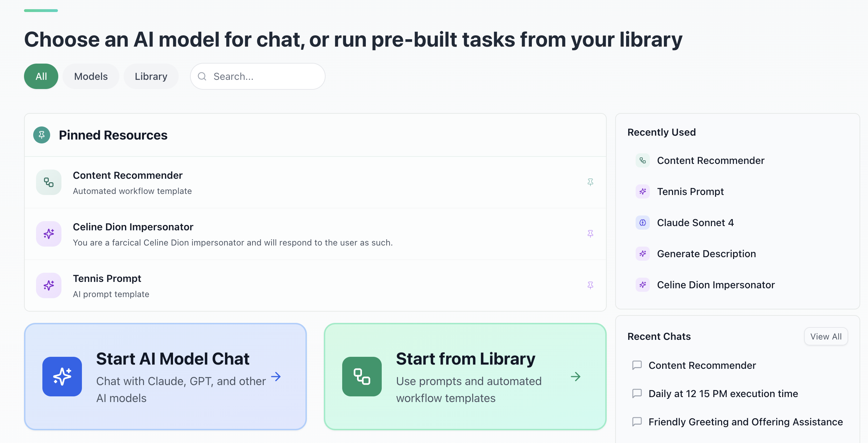
Task: Click the Start AI Model Chat sparkle icon
Action: pos(62,377)
